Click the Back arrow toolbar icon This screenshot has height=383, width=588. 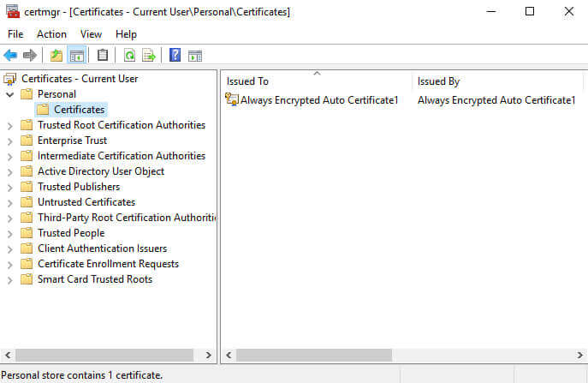click(x=10, y=56)
